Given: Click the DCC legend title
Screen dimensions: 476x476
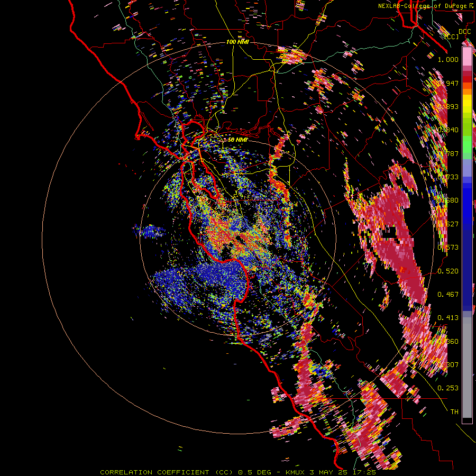Looking at the screenshot, I should click(464, 32).
